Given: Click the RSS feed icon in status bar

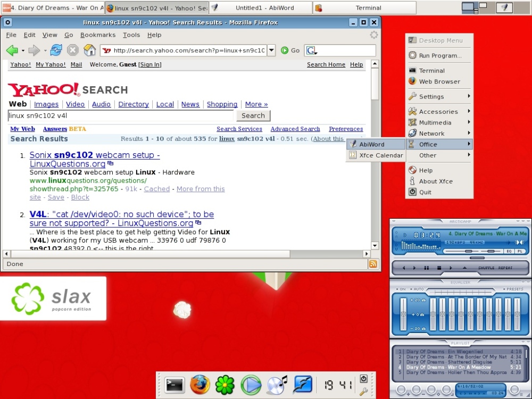Looking at the screenshot, I should point(372,264).
